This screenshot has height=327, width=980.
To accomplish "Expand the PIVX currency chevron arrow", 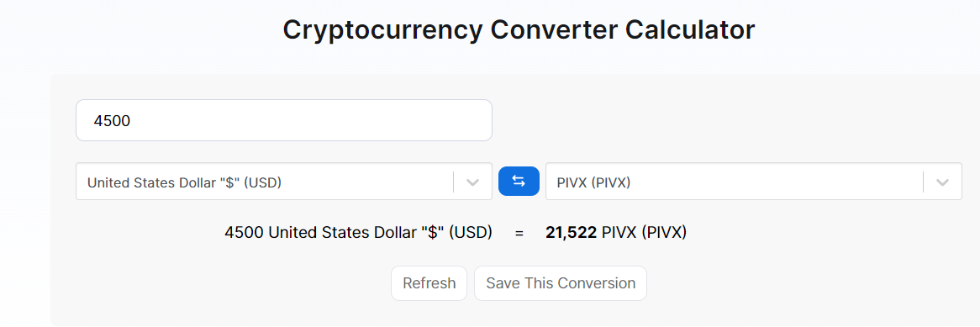I will pyautogui.click(x=942, y=182).
